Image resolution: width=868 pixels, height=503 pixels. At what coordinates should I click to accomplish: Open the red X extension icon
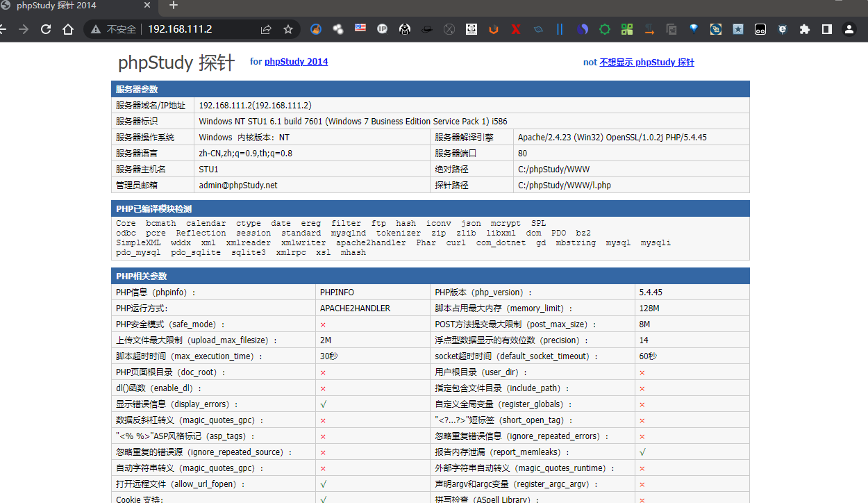(516, 29)
